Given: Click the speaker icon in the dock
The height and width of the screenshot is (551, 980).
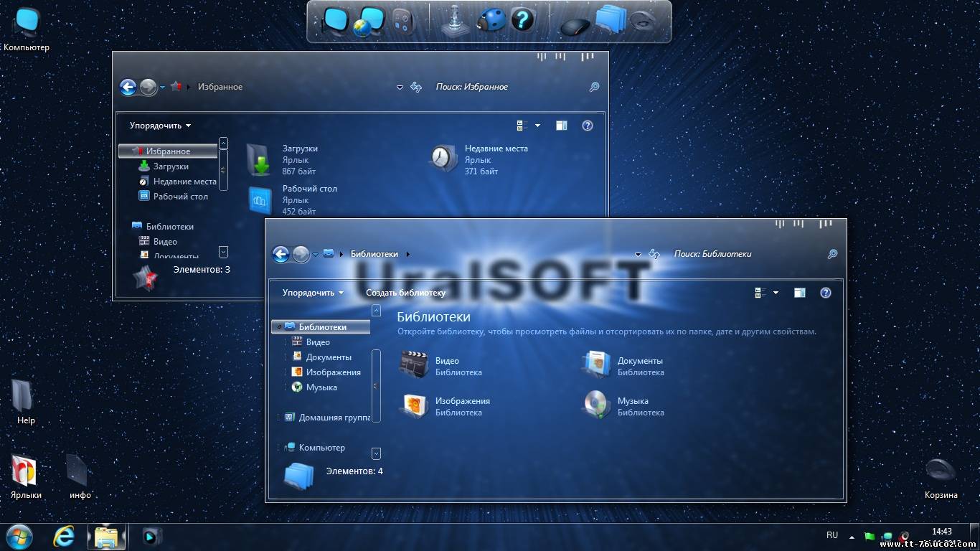Looking at the screenshot, I should click(644, 20).
